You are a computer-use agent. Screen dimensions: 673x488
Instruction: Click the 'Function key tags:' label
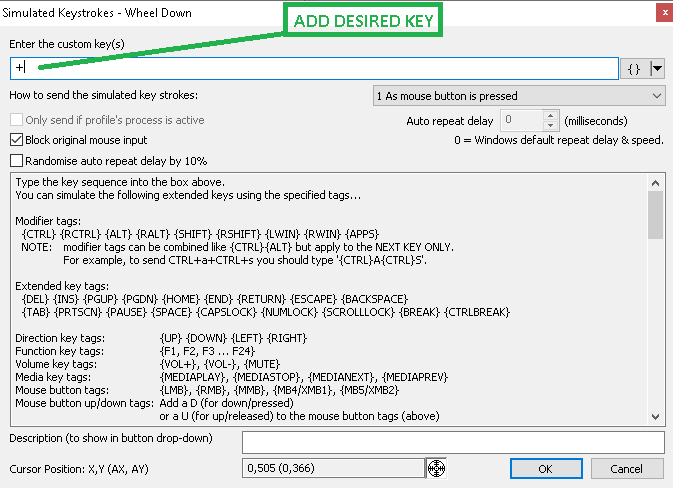coord(60,351)
